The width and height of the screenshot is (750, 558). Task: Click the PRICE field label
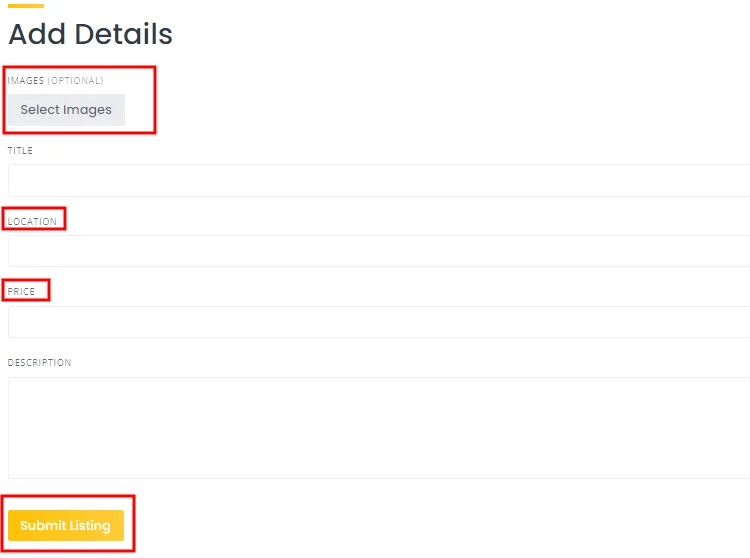click(x=22, y=292)
